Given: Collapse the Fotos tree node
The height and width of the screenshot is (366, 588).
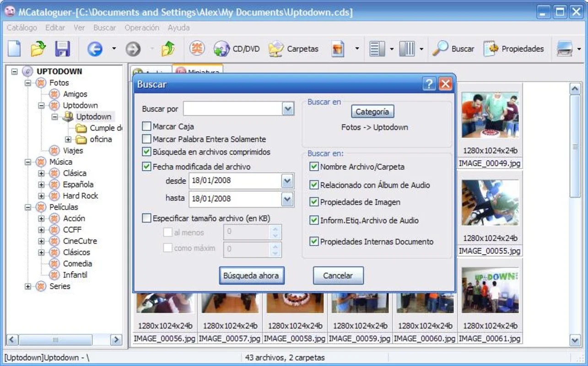Looking at the screenshot, I should click(28, 83).
